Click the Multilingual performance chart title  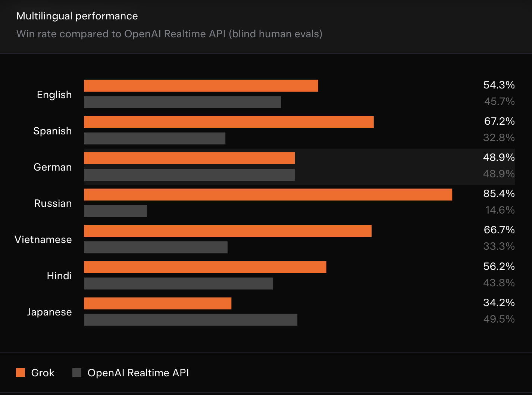77,16
